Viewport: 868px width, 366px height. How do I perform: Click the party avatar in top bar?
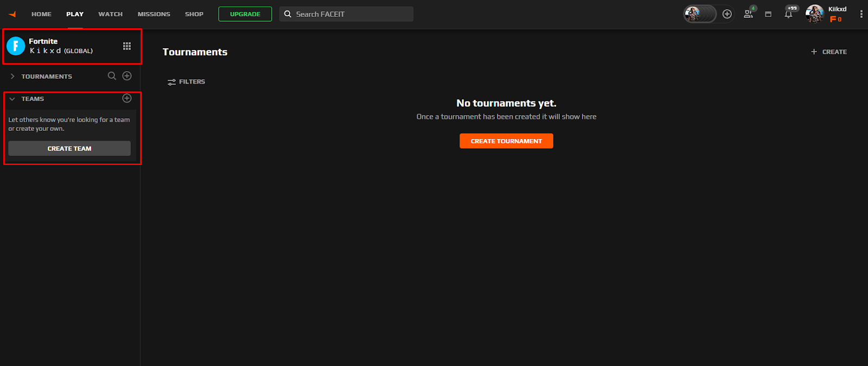tap(692, 14)
